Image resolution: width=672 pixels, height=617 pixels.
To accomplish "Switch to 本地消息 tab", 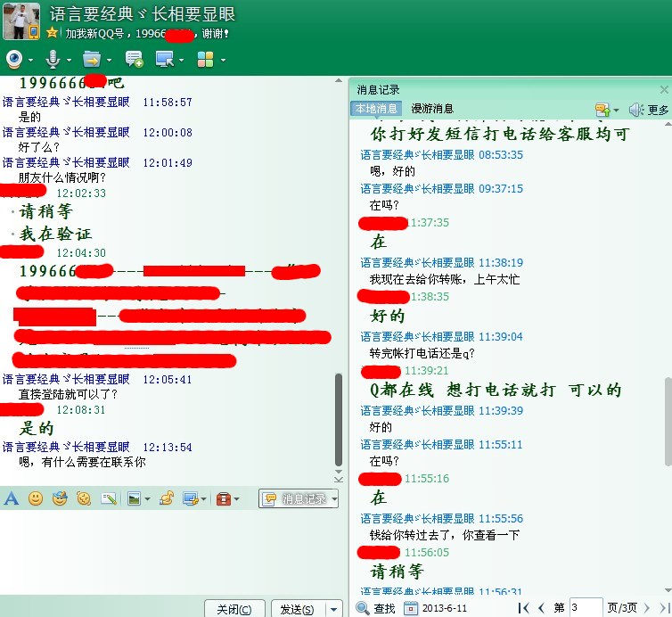I will point(376,109).
